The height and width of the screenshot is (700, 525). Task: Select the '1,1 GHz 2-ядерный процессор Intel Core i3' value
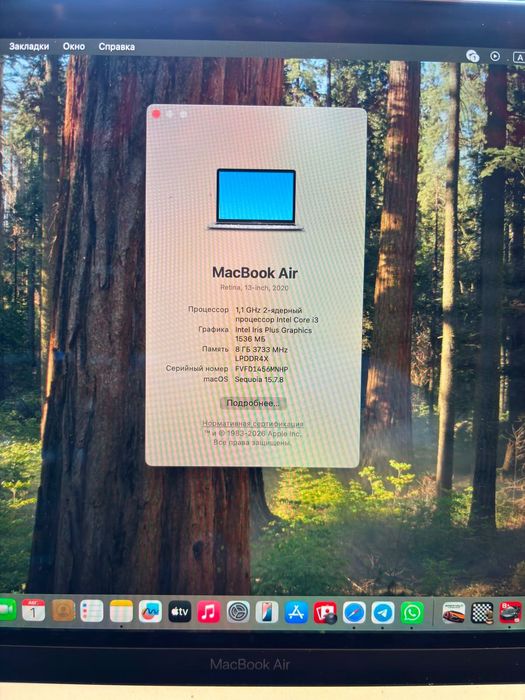[277, 315]
